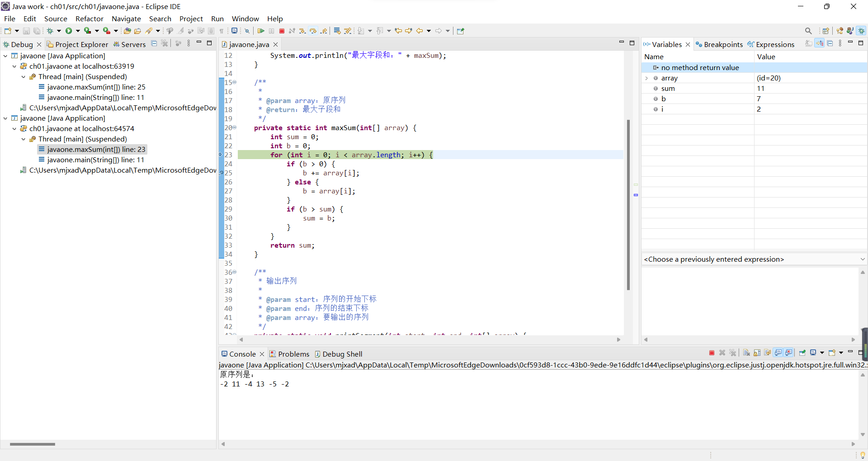Click Clear Console icon

tap(746, 353)
